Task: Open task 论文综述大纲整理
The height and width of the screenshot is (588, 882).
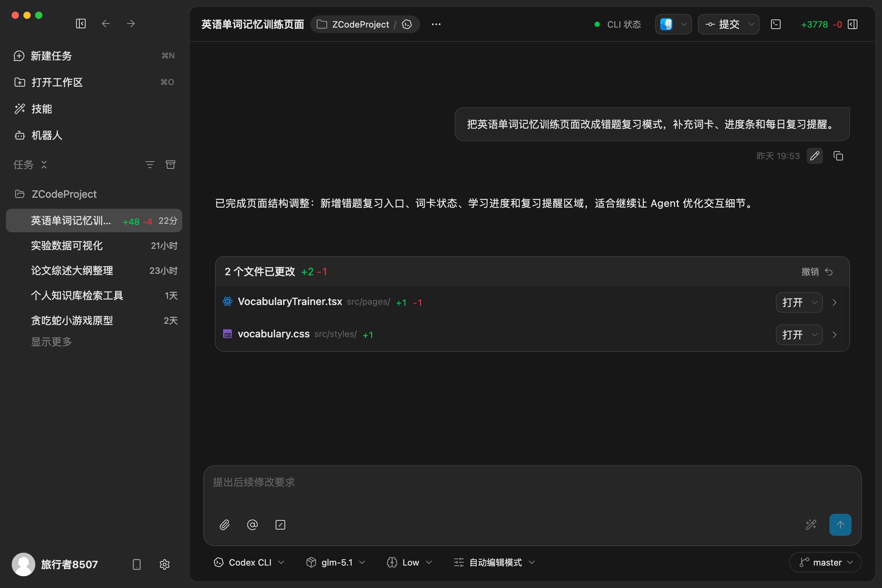Action: tap(94, 270)
